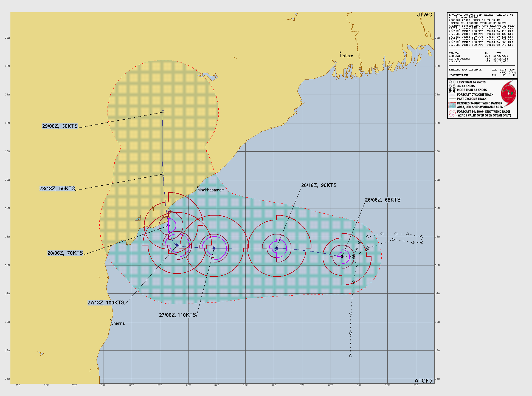Screen dimensions: 532x396
Task: Click the '28/18Z, 50KTS' forecast label
Action: pos(57,189)
